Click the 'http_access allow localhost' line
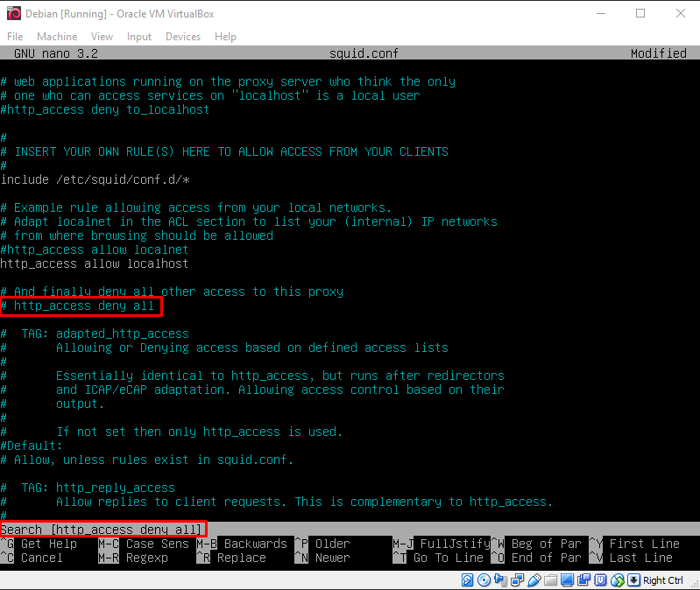 pyautogui.click(x=95, y=264)
